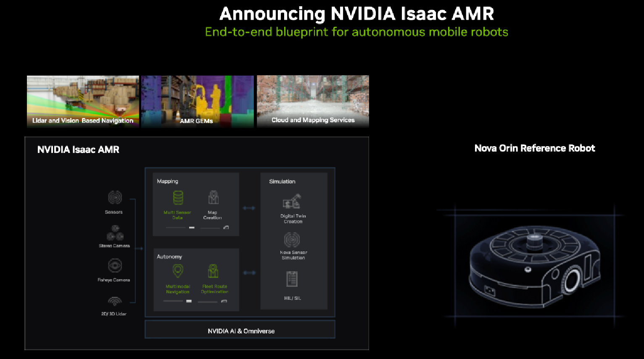Click the Fleet Route Optimization icon
Image resolution: width=644 pixels, height=359 pixels.
click(x=214, y=271)
